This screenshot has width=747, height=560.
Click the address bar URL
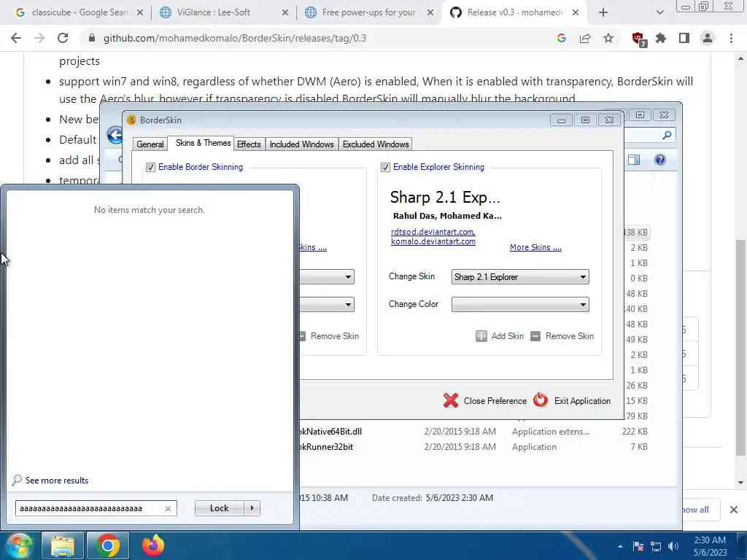click(234, 38)
